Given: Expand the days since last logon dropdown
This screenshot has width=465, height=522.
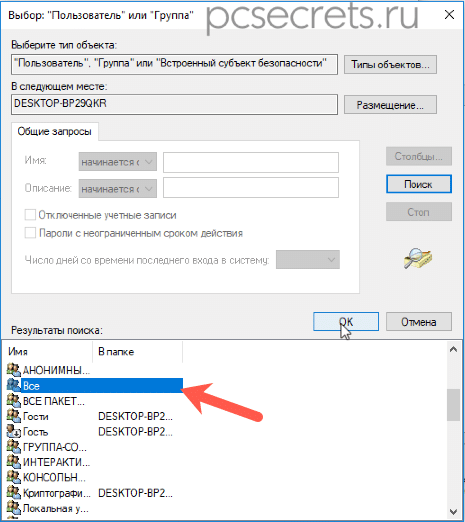Looking at the screenshot, I should [x=308, y=259].
